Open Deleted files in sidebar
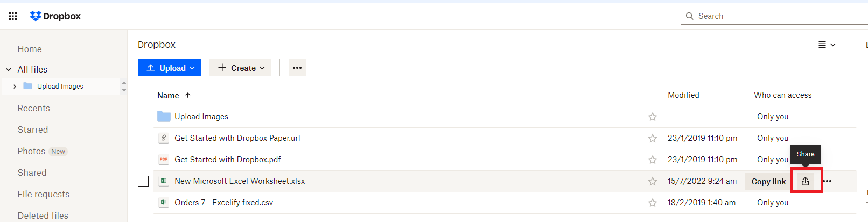 tap(43, 216)
